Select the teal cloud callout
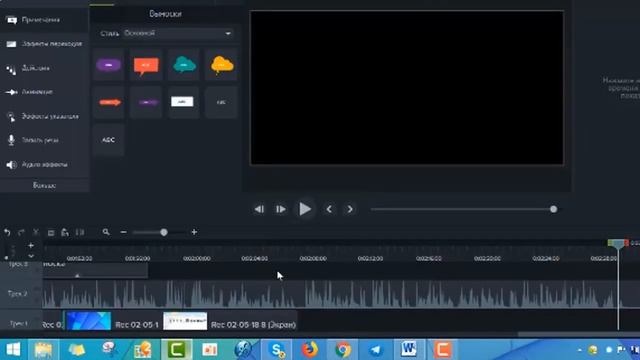Image resolution: width=640 pixels, height=360 pixels. tap(184, 65)
